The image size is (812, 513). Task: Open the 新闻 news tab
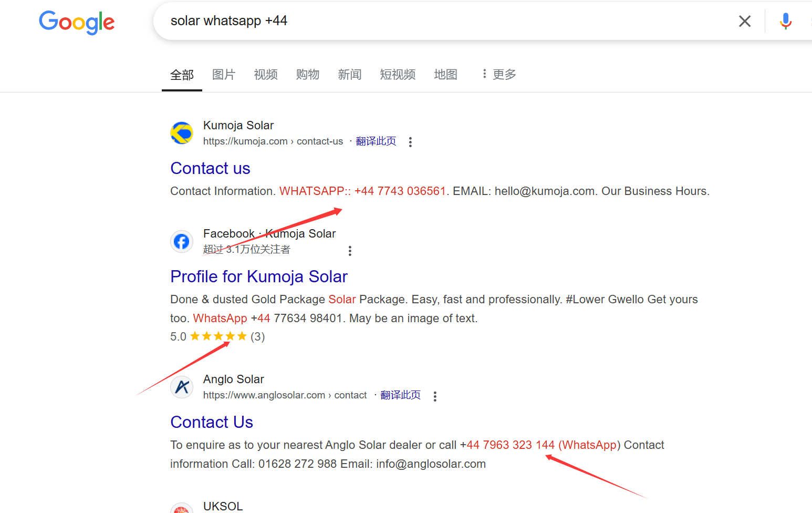coord(349,75)
